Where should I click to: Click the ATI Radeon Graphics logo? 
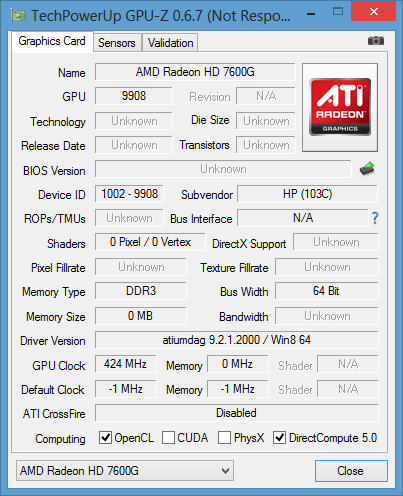[x=340, y=107]
